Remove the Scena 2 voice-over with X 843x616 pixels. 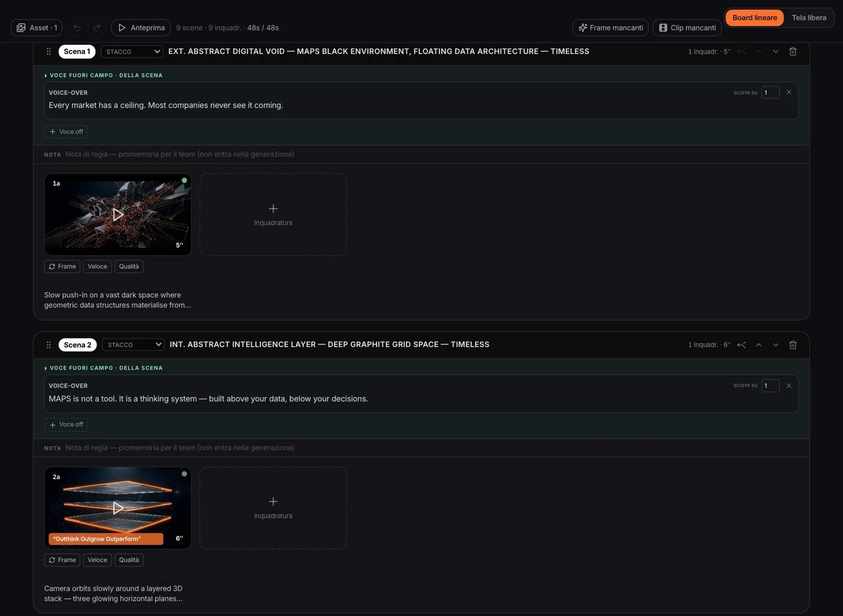[x=789, y=385]
